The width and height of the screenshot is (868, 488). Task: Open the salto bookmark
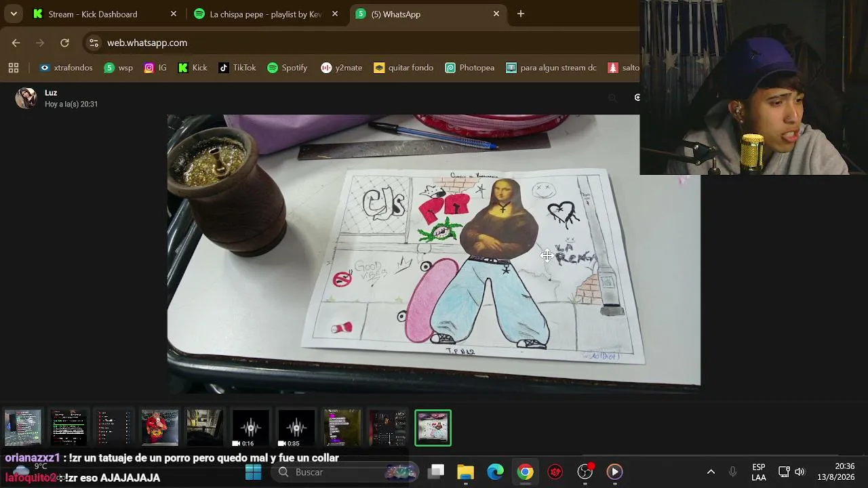(x=623, y=68)
